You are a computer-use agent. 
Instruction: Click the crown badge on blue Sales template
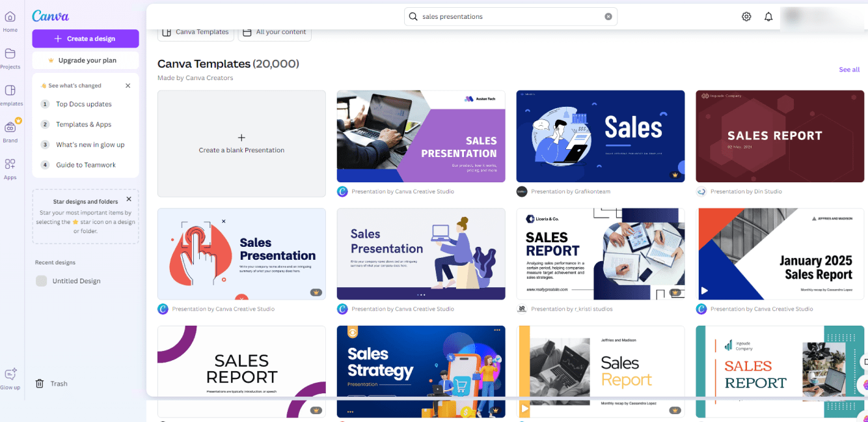pyautogui.click(x=675, y=175)
